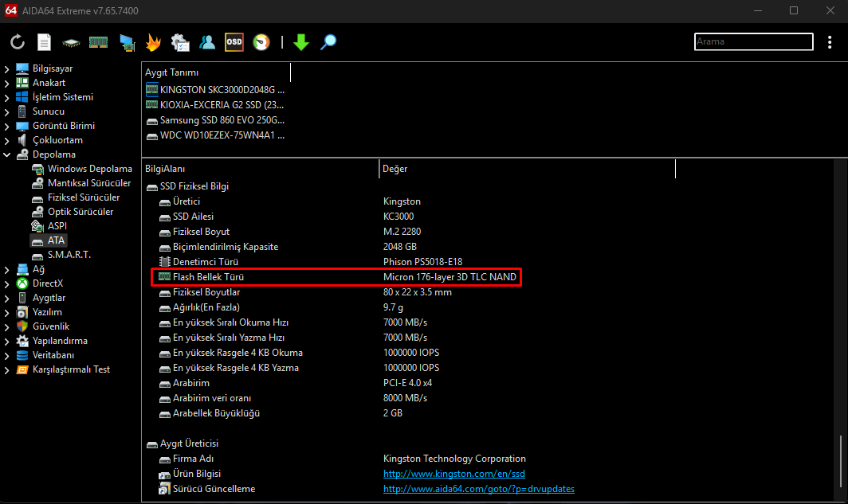Select Veritabanı in the tree

tap(53, 355)
